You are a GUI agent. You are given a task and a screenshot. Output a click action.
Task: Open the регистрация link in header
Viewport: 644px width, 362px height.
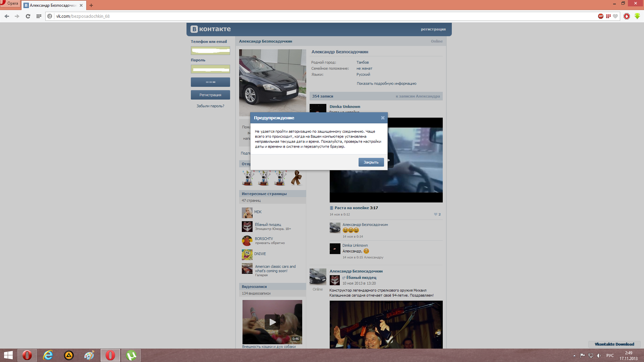point(433,29)
